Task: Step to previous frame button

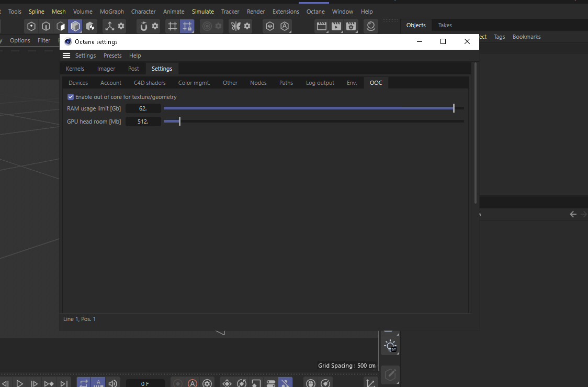Action: (5, 384)
